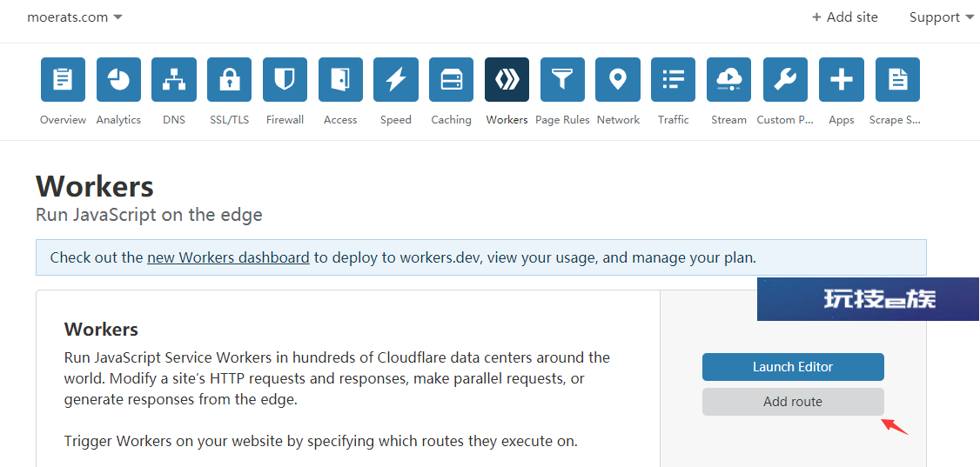980x467 pixels.
Task: Open the SSL/TLS padlock icon
Action: pyautogui.click(x=230, y=79)
